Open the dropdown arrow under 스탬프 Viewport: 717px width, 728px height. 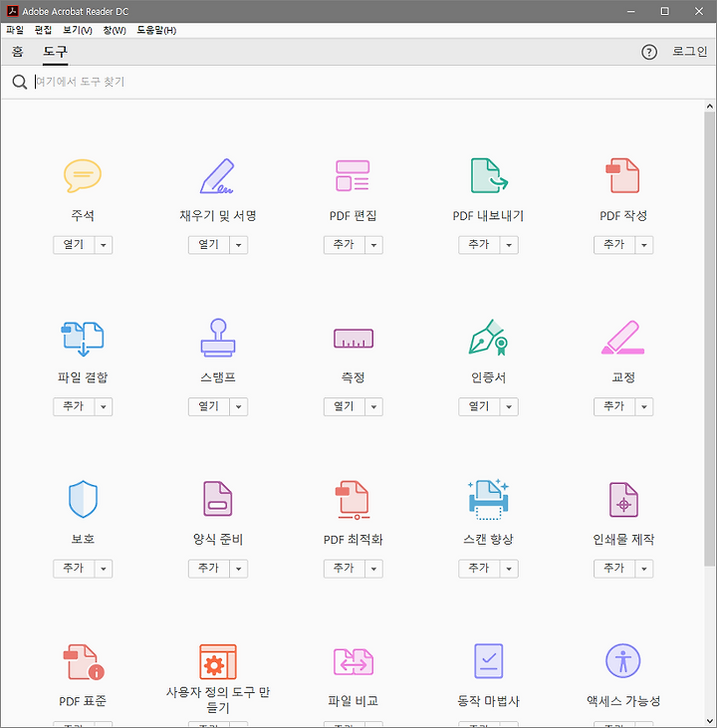point(239,406)
